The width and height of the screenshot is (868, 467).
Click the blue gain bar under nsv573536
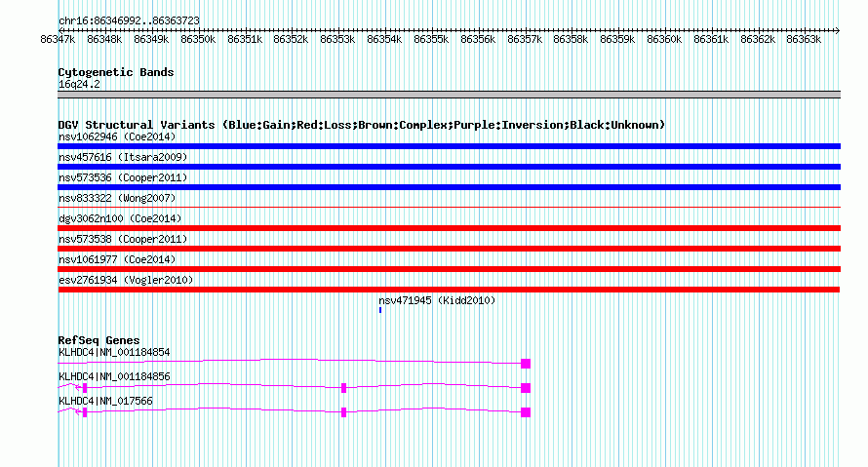(x=449, y=187)
